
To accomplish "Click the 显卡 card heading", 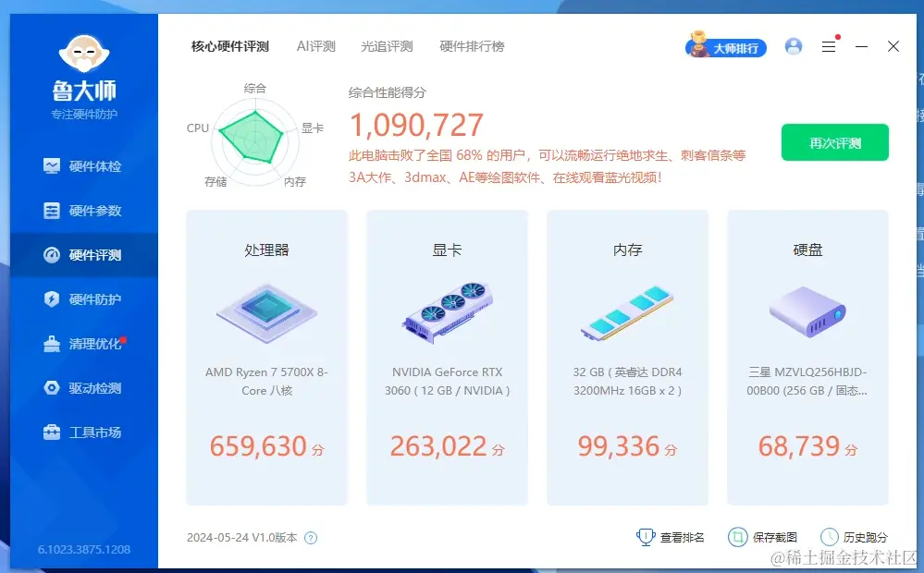I will 448,250.
